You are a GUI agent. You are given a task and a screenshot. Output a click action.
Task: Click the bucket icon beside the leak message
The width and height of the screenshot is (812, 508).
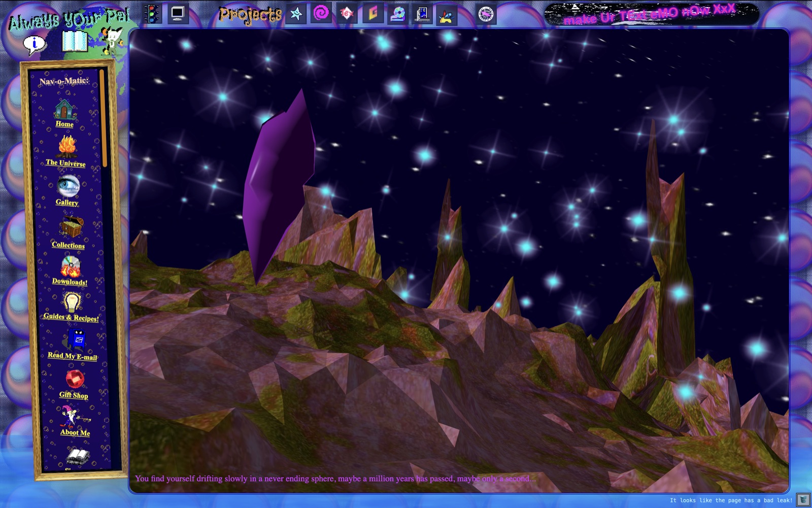pyautogui.click(x=803, y=500)
